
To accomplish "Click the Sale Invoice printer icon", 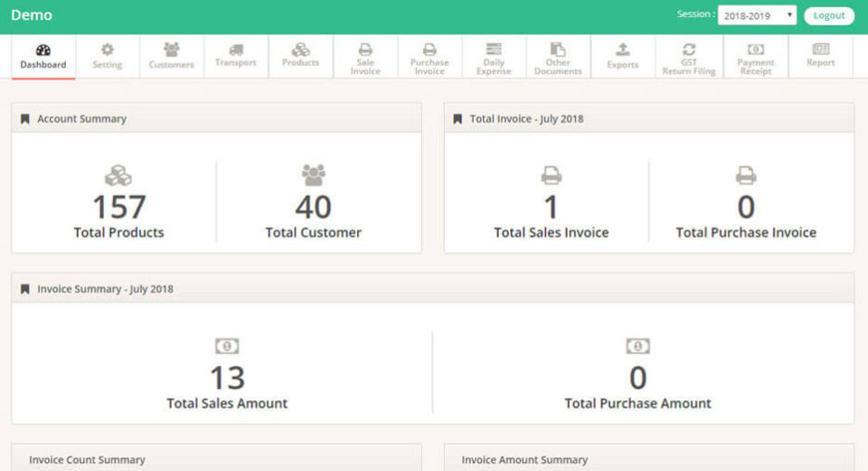I will click(x=365, y=50).
